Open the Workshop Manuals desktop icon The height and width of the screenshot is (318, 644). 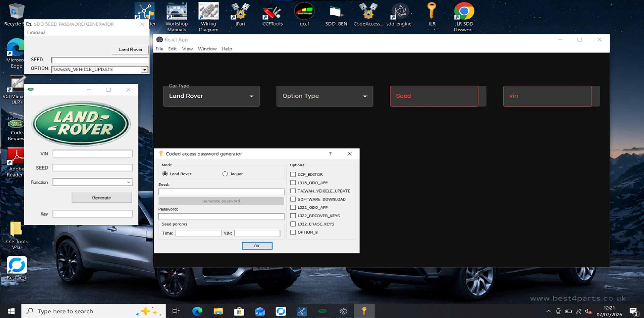pos(177,17)
